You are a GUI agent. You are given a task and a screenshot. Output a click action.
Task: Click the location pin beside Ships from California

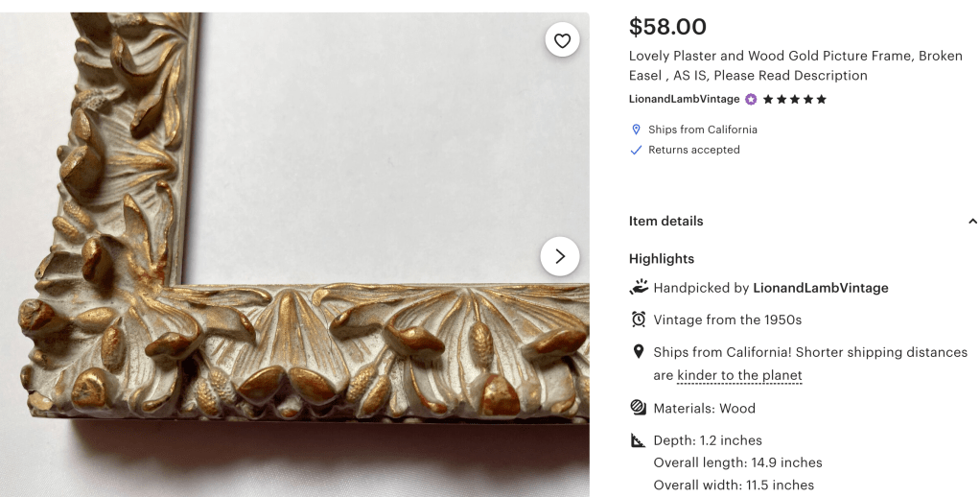point(635,130)
